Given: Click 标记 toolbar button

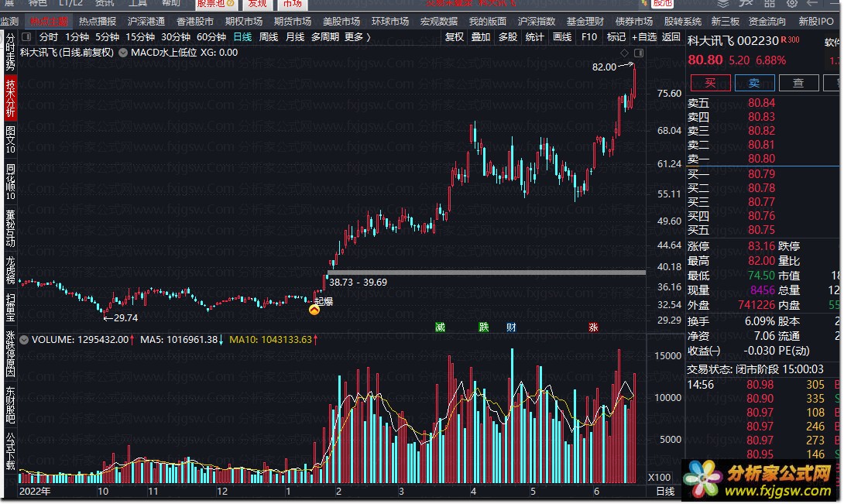Looking at the screenshot, I should tap(616, 37).
